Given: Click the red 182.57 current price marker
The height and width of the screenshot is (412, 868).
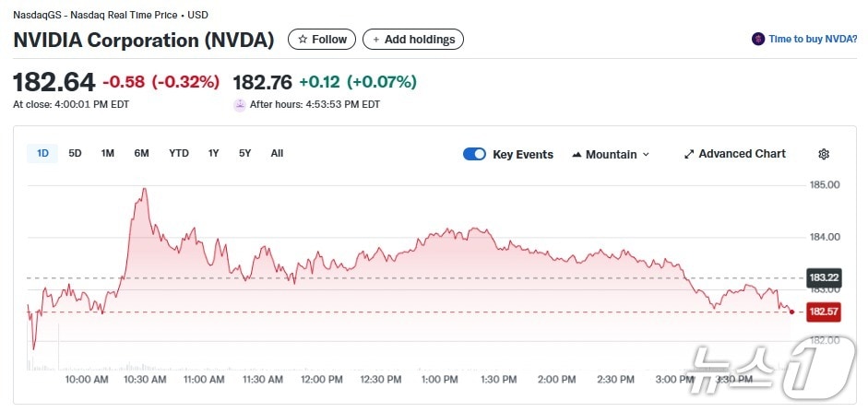Looking at the screenshot, I should click(823, 312).
